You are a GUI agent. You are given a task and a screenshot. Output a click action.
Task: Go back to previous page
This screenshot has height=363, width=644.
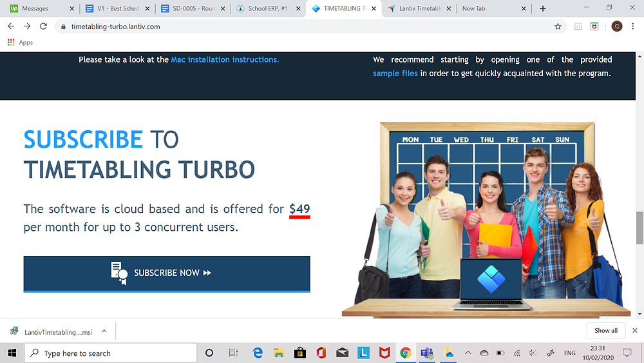click(x=11, y=26)
